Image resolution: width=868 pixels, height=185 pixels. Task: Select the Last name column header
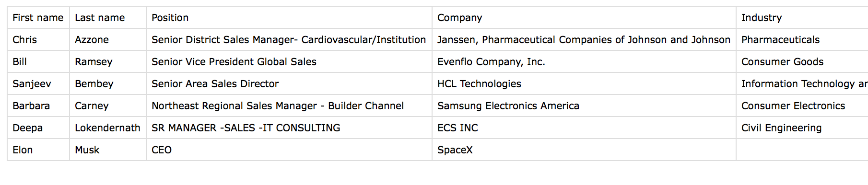[x=108, y=18]
